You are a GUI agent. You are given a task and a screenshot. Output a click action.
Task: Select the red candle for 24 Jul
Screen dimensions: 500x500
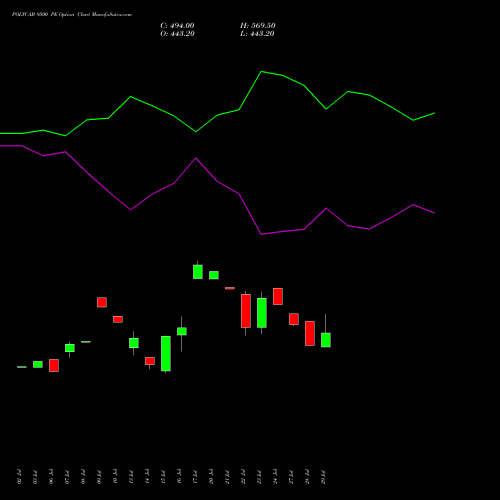tap(278, 296)
